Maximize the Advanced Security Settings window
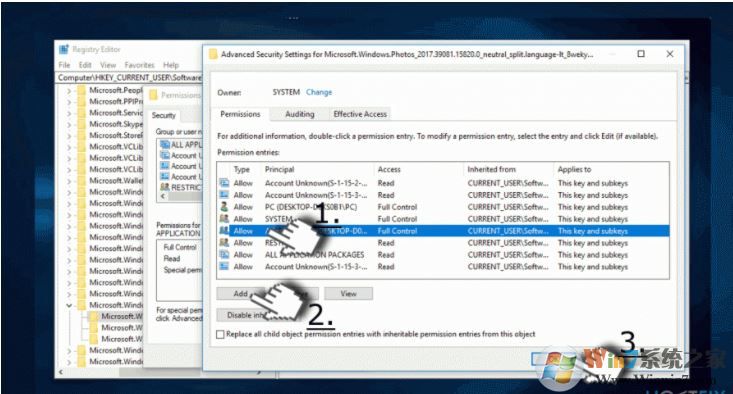The height and width of the screenshot is (394, 733). [641, 54]
